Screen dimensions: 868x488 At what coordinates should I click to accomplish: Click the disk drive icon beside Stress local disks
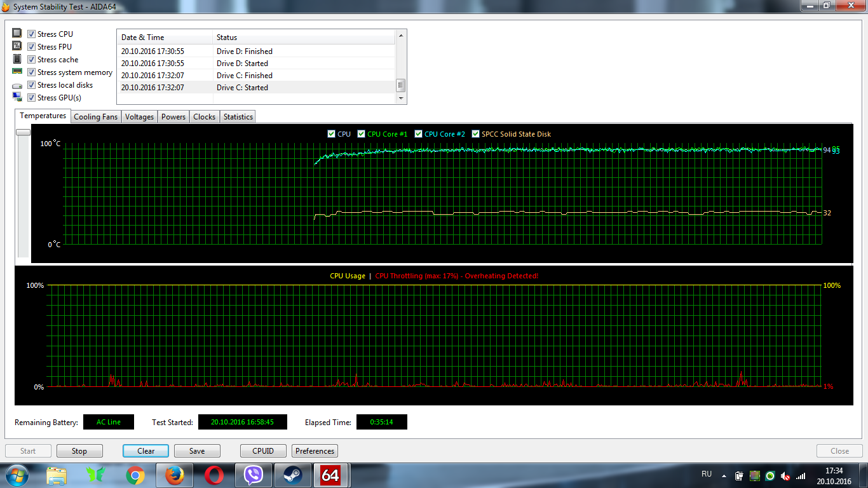tap(17, 85)
